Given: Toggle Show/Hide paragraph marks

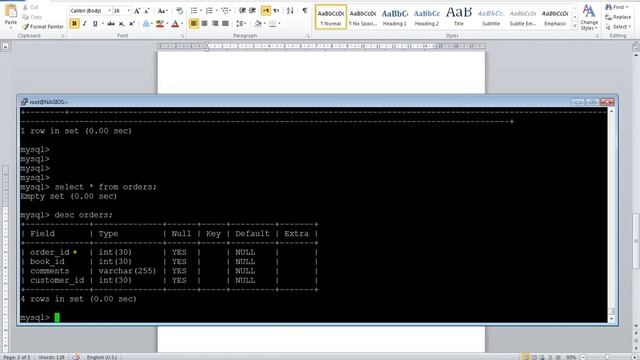Looking at the screenshot, I should [x=305, y=11].
